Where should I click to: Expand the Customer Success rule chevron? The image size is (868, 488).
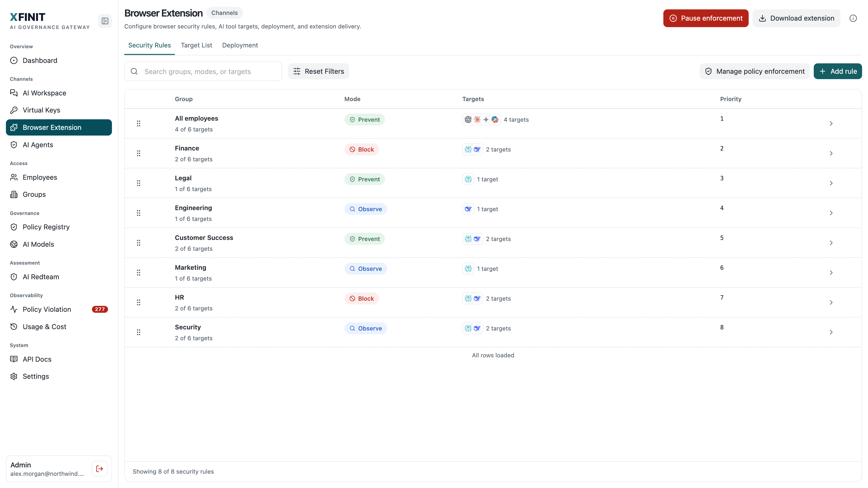(831, 242)
